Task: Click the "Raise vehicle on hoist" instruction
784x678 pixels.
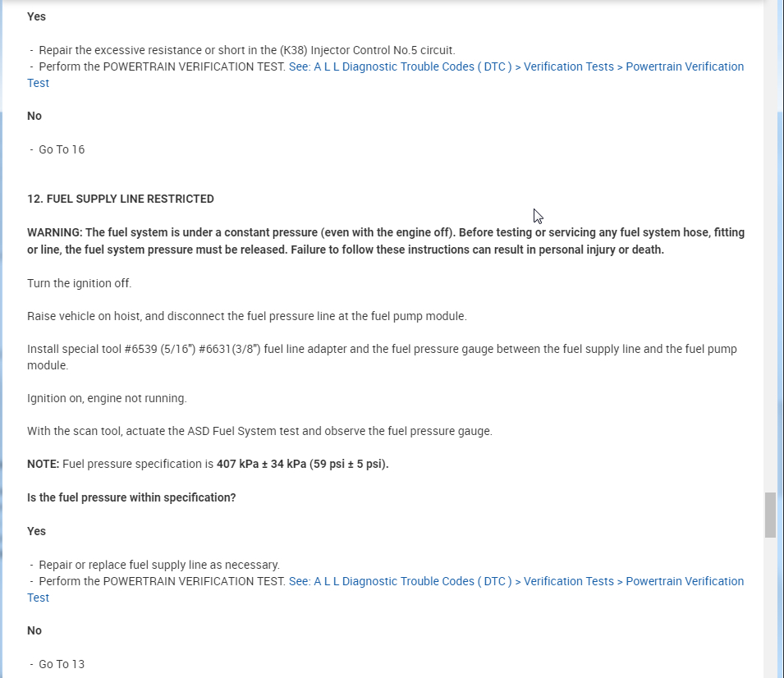Action: tap(246, 316)
